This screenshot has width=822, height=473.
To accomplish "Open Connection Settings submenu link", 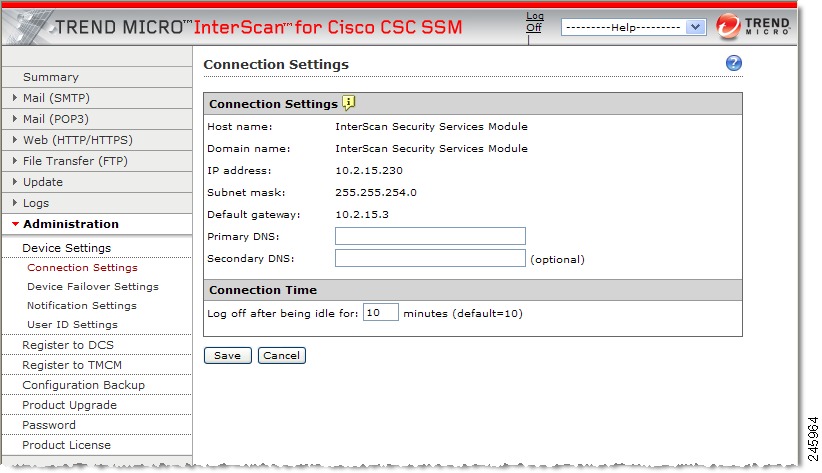I will (x=82, y=267).
